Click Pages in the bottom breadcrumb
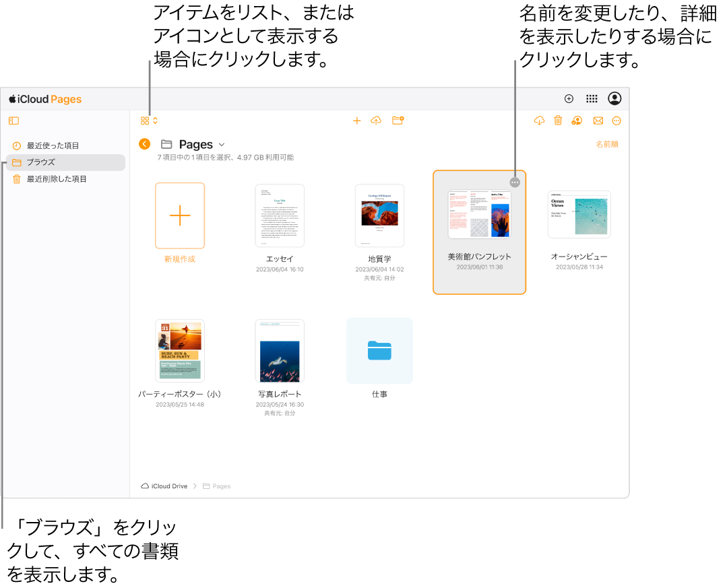This screenshot has width=727, height=588. pyautogui.click(x=216, y=486)
